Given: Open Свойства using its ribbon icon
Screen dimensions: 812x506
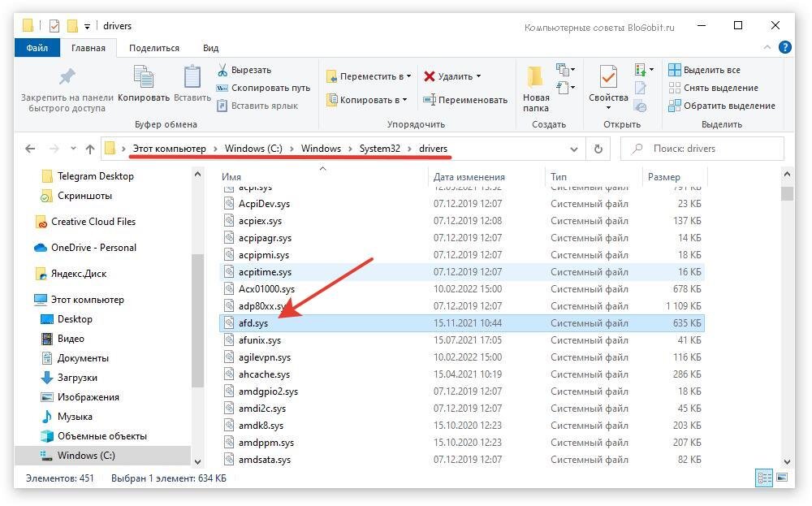Looking at the screenshot, I should (x=607, y=77).
